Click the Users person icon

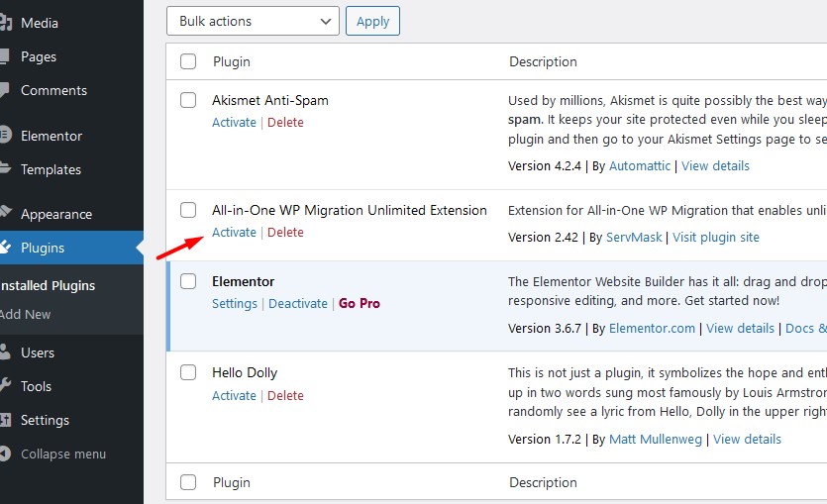5,353
